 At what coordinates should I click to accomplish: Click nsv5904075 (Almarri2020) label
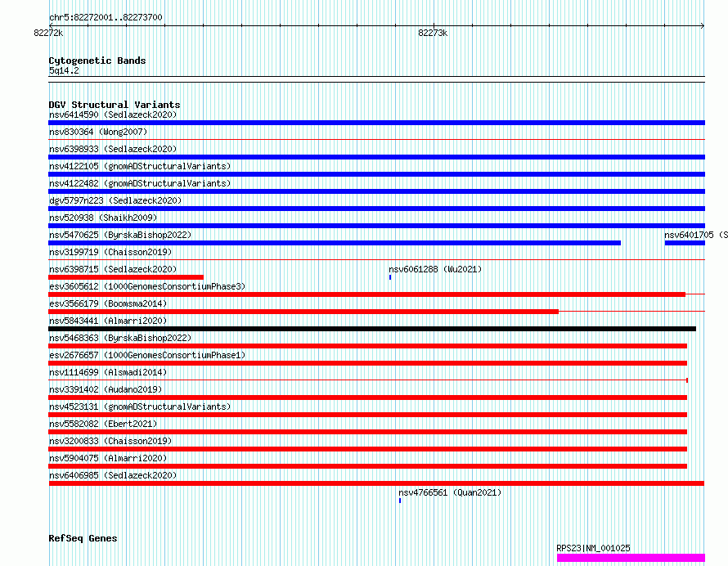point(108,458)
